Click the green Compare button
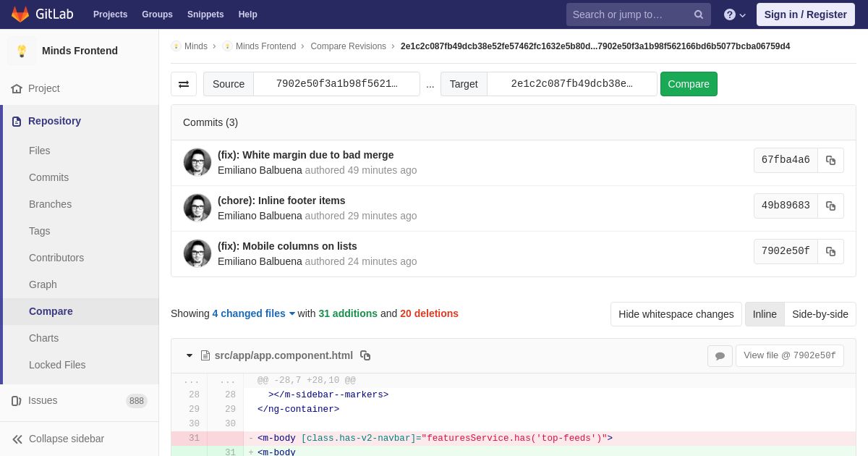Viewport: 868px width, 456px height. (x=689, y=84)
